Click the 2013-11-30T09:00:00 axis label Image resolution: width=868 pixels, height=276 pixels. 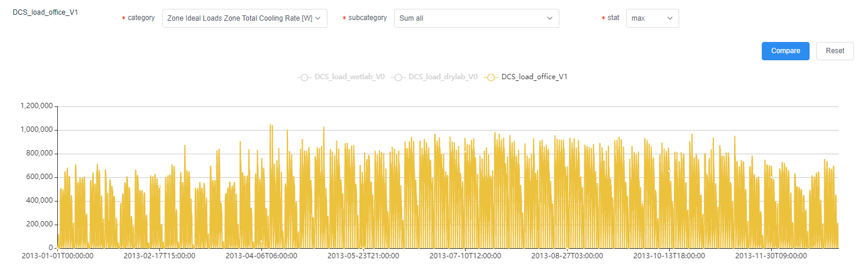coord(771,256)
